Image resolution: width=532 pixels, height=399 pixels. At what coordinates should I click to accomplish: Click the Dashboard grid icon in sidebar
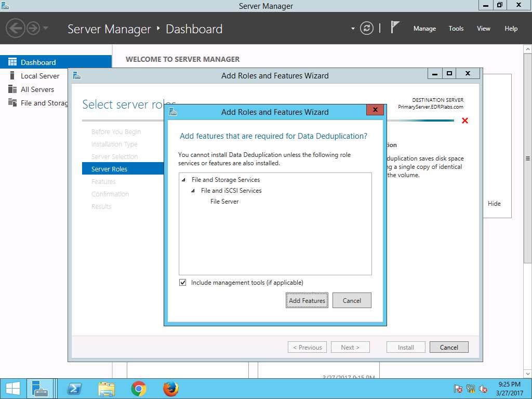click(x=12, y=62)
